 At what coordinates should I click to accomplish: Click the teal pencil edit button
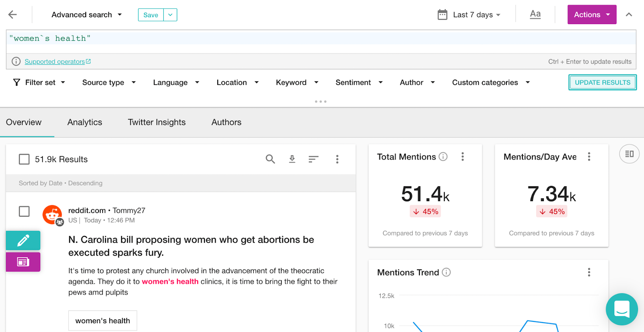click(23, 241)
